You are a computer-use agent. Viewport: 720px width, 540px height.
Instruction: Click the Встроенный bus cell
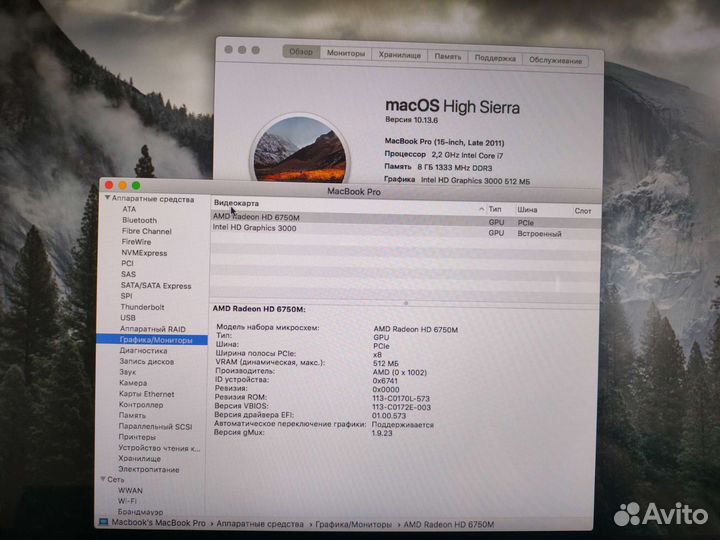click(x=539, y=234)
